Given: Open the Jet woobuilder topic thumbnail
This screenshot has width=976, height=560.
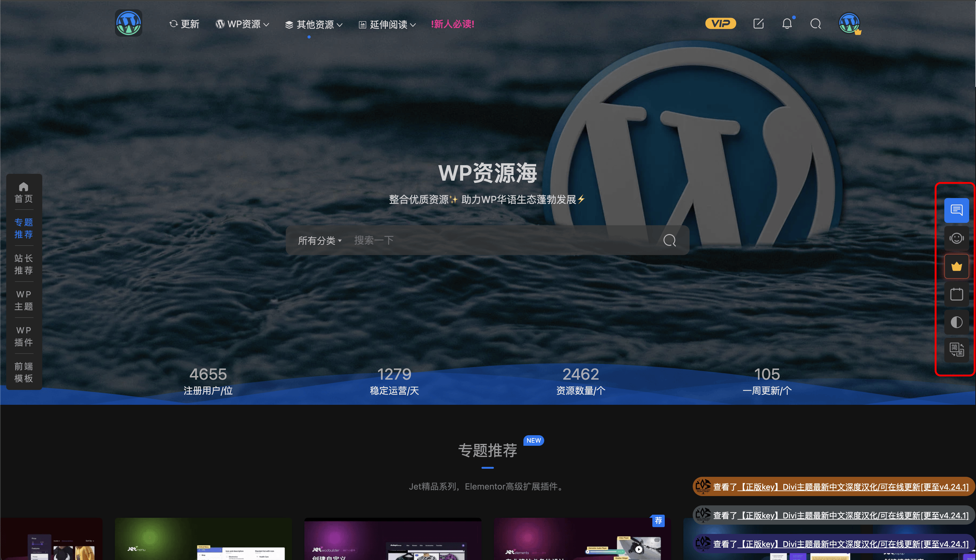Looking at the screenshot, I should coord(393,539).
